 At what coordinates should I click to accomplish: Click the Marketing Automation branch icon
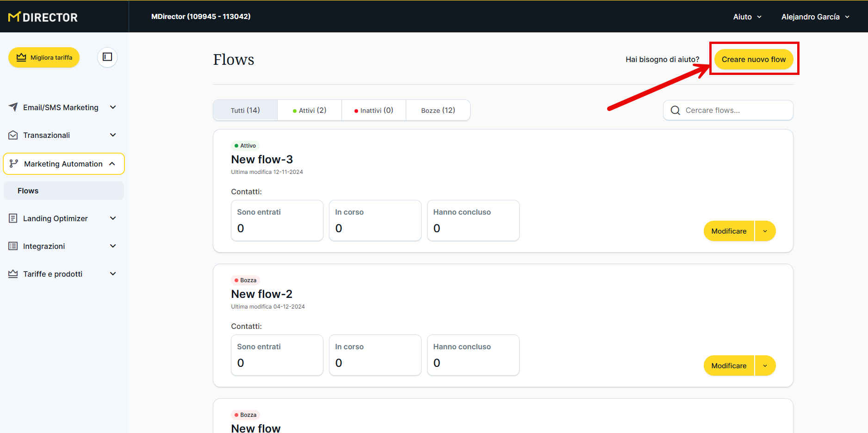tap(14, 164)
